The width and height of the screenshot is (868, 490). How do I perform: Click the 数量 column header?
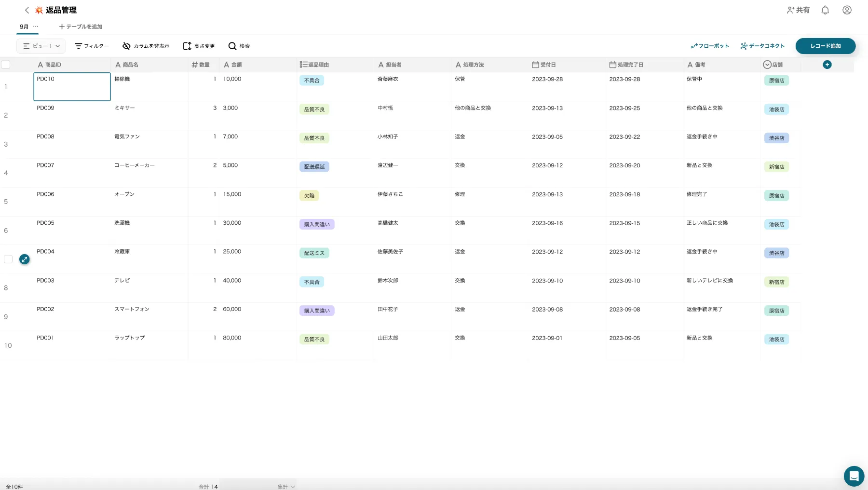pos(203,65)
